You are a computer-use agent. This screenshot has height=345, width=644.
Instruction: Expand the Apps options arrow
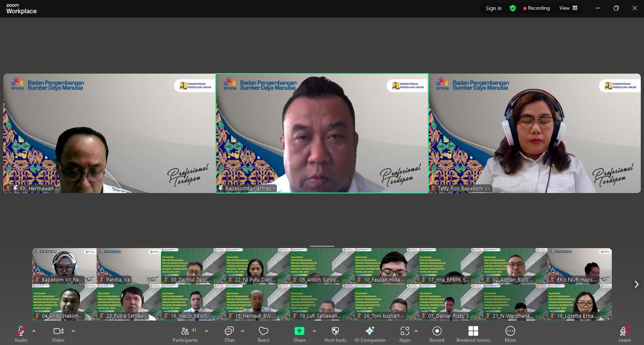416,331
